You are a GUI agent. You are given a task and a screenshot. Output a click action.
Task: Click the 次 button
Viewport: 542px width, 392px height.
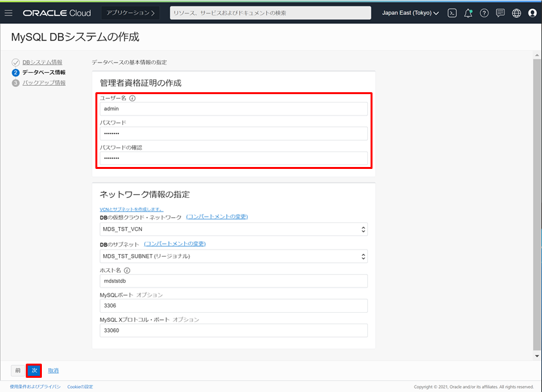coord(35,371)
